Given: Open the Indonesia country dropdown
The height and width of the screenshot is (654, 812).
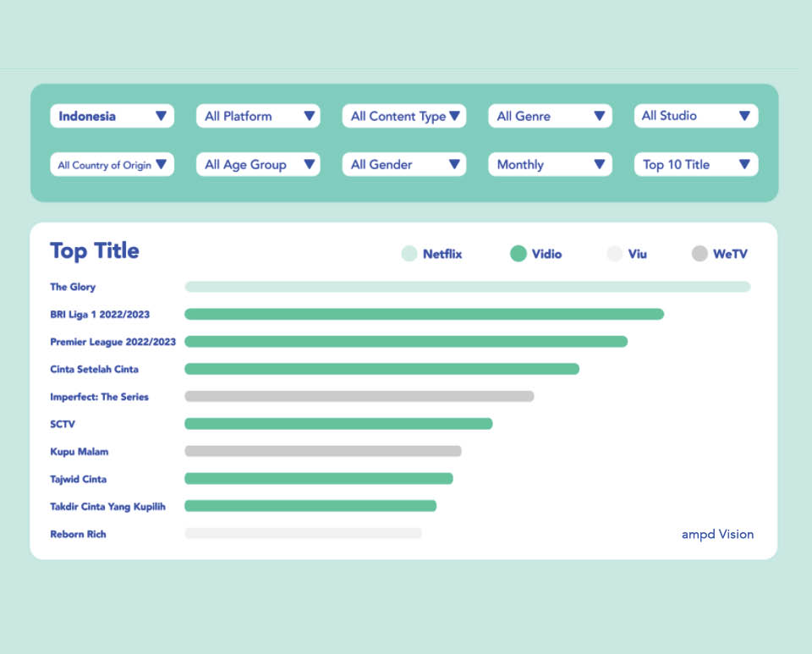Looking at the screenshot, I should 112,116.
